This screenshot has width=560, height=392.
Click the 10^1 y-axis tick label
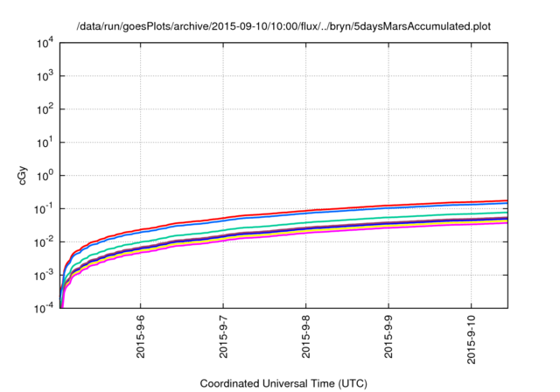point(45,143)
